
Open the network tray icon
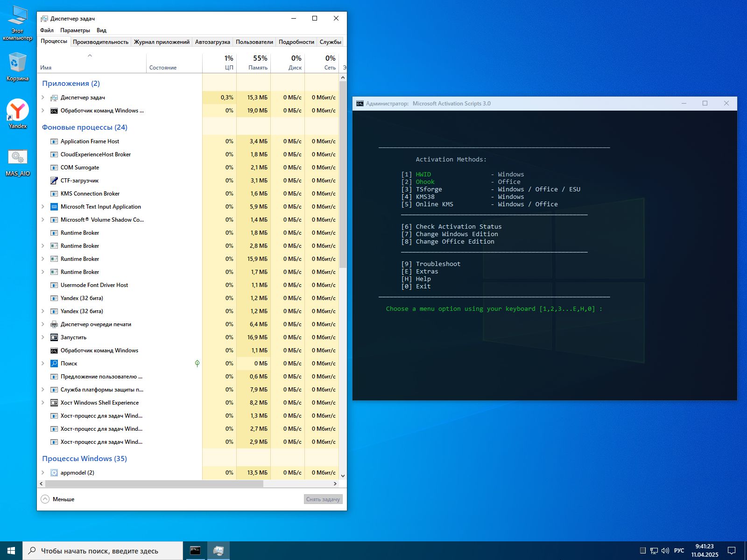654,551
